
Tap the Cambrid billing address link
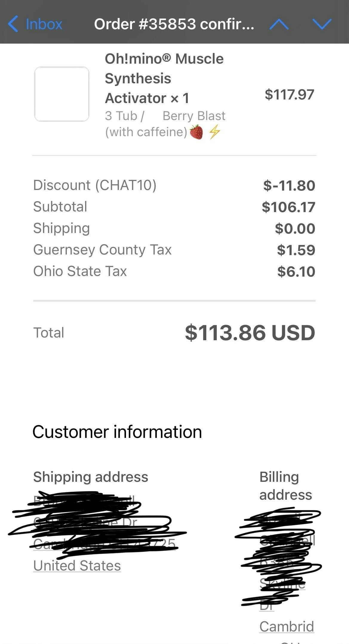coord(287,626)
